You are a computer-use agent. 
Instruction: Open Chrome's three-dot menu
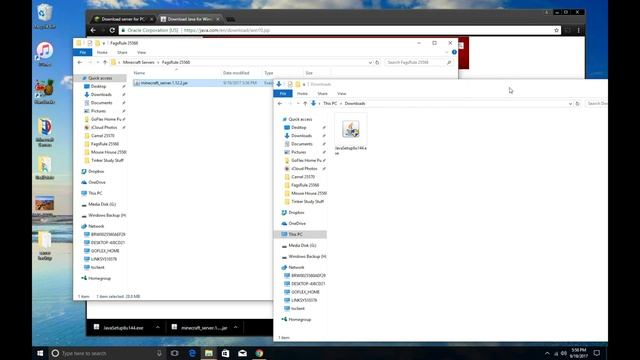pos(578,30)
